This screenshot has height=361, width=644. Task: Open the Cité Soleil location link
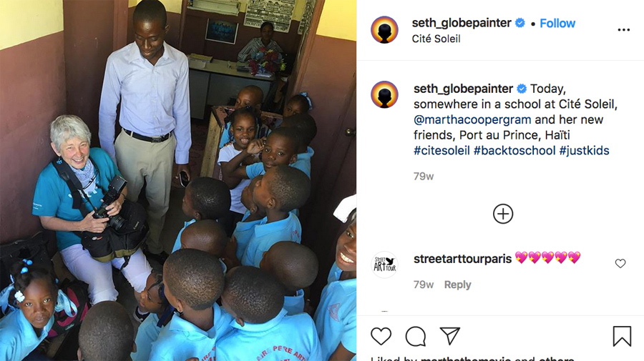point(436,39)
